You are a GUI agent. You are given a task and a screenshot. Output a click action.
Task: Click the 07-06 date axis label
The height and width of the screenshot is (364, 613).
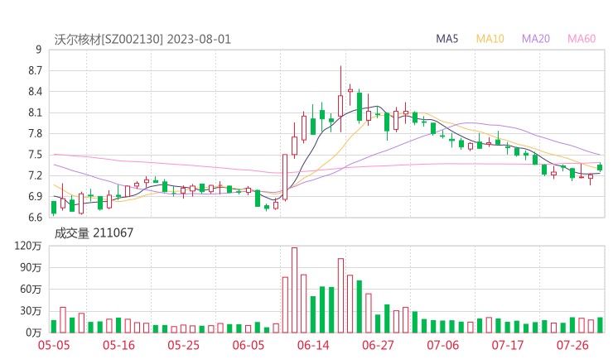click(x=443, y=345)
